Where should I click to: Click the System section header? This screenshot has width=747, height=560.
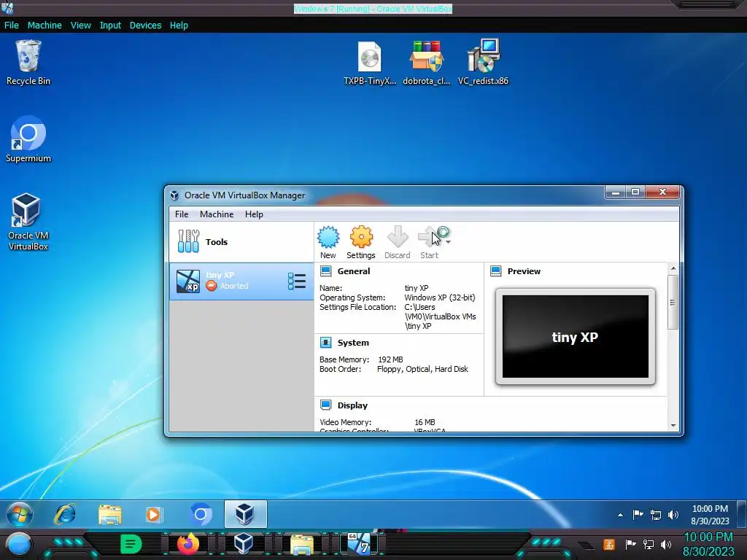click(x=353, y=343)
